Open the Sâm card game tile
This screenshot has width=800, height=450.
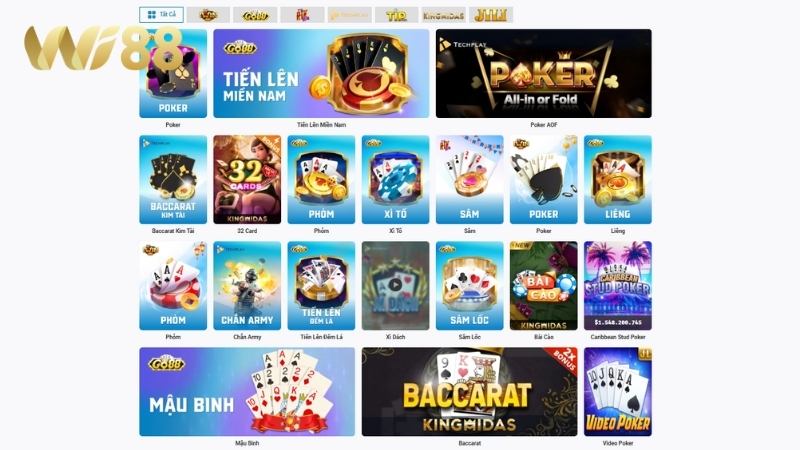469,180
